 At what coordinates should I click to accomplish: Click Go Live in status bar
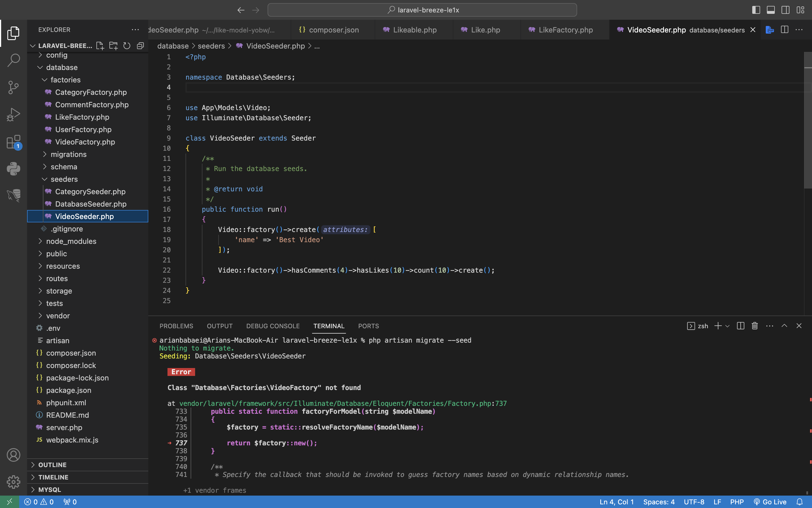pyautogui.click(x=770, y=502)
